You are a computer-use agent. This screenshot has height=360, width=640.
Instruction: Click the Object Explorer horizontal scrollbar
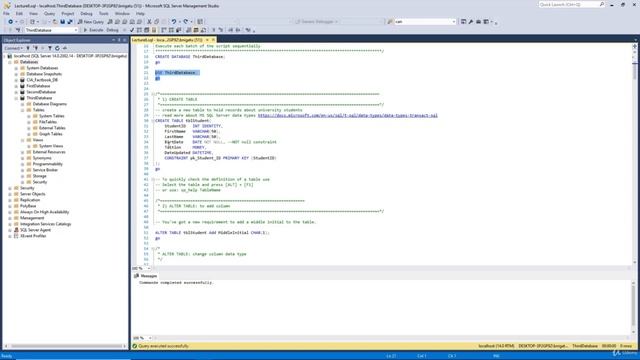65,346
